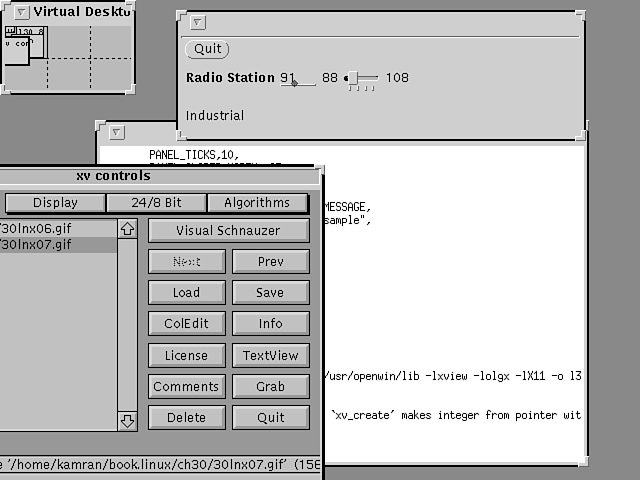
Task: Click the Load button
Action: 186,293
